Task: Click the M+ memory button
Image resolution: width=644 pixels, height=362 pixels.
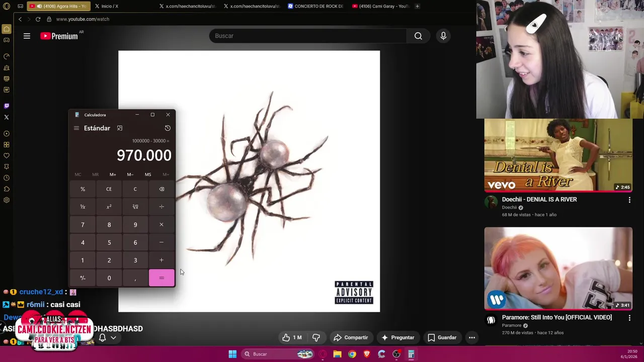Action: click(x=113, y=174)
